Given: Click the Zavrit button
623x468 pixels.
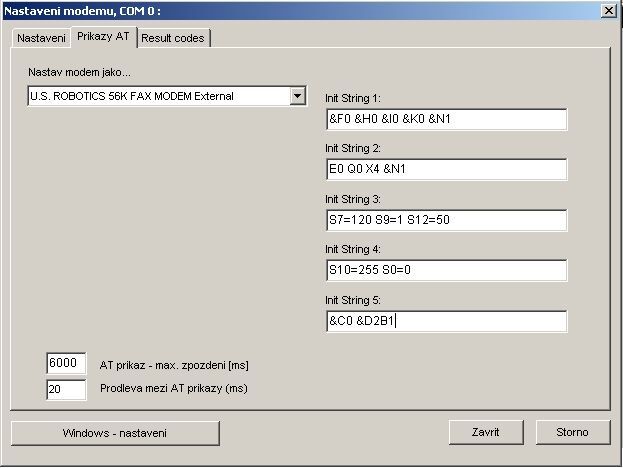Looking at the screenshot, I should coord(485,432).
